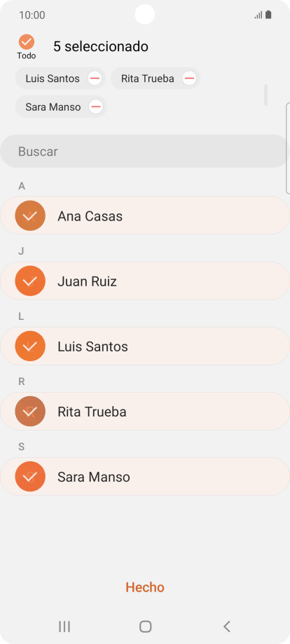
Task: Tap the edge panel handle on right side
Action: pyautogui.click(x=288, y=148)
